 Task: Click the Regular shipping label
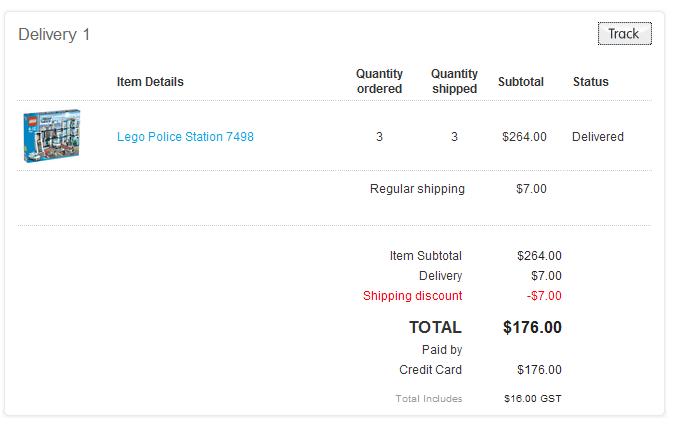417,189
